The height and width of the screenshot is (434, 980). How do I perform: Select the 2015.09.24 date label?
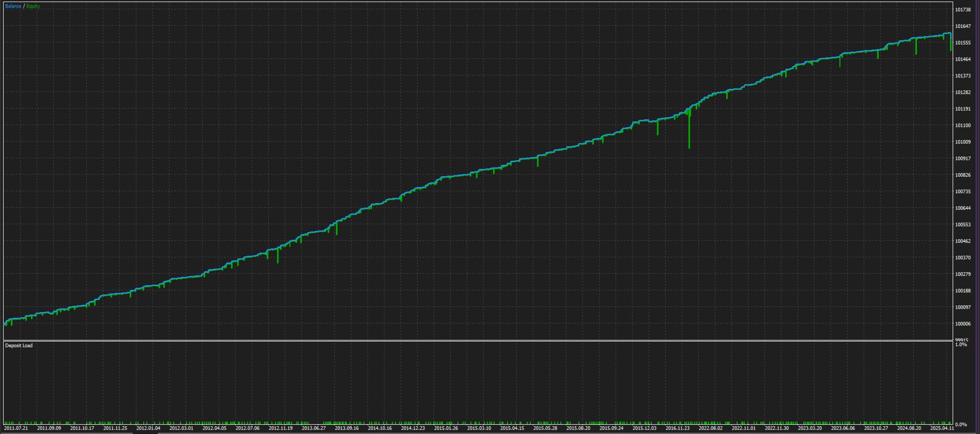[611, 428]
